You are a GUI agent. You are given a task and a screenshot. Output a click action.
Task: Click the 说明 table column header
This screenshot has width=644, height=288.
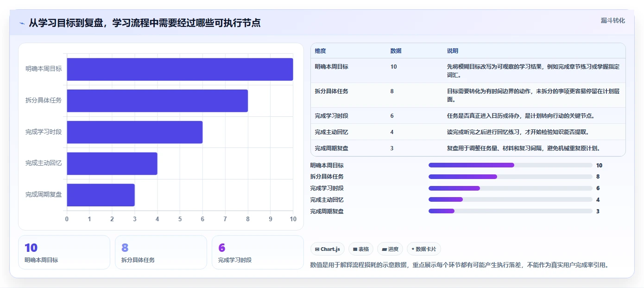[x=452, y=51]
